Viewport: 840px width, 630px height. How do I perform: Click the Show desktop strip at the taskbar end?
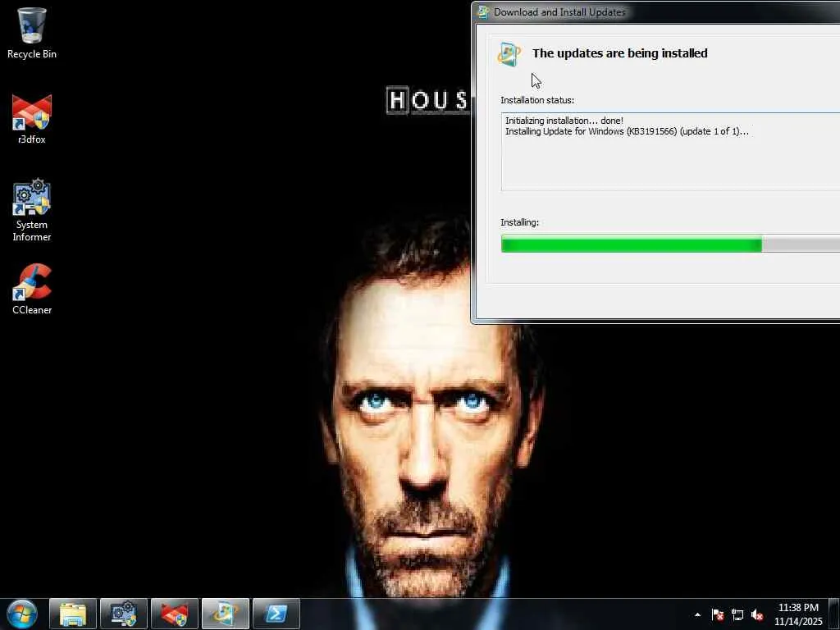(834, 614)
